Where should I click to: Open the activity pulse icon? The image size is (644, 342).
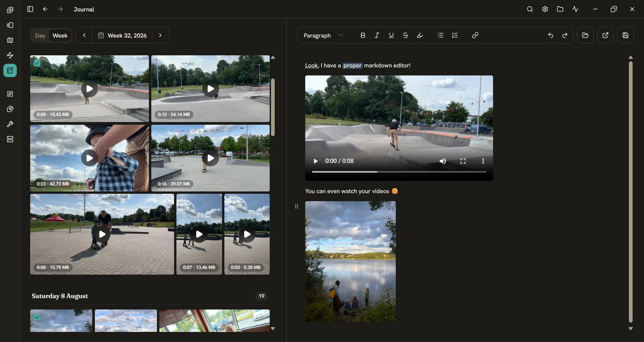tap(575, 9)
